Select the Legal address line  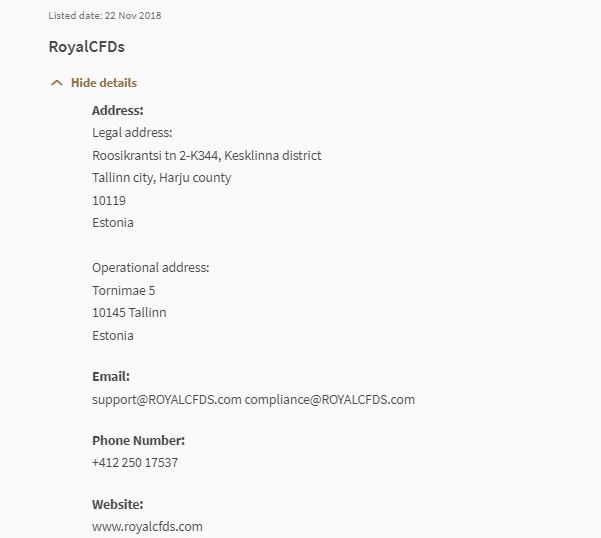coord(132,133)
